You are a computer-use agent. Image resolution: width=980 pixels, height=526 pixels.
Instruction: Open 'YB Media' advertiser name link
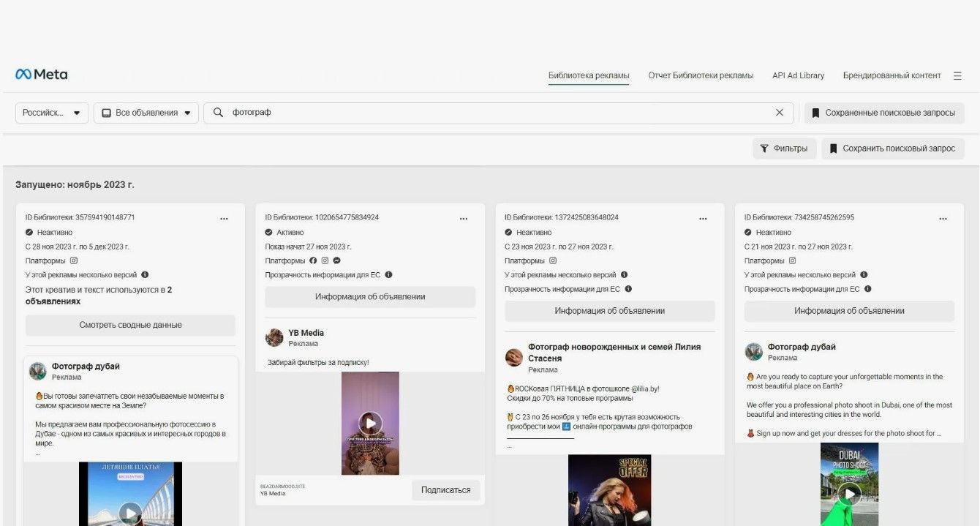coord(306,333)
